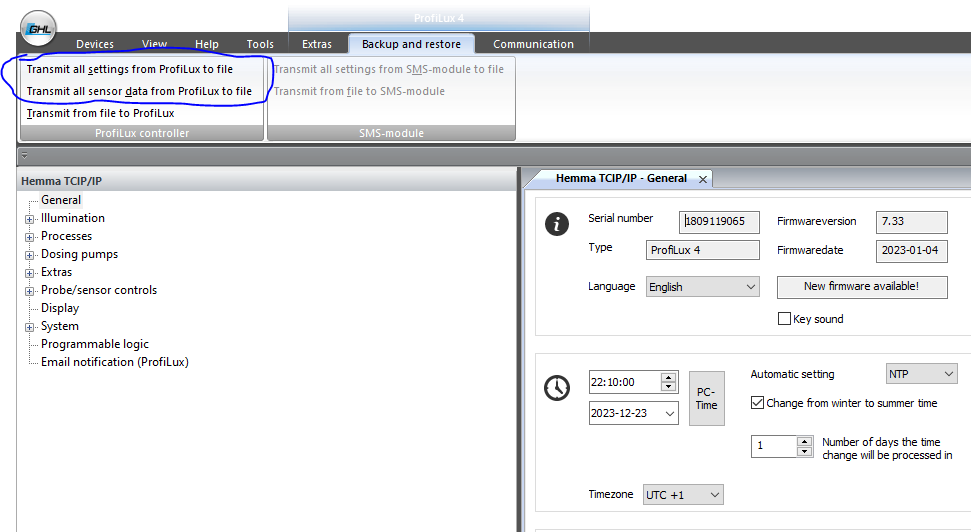Expand the Extras tree node
This screenshot has height=532, width=971.
[29, 273]
